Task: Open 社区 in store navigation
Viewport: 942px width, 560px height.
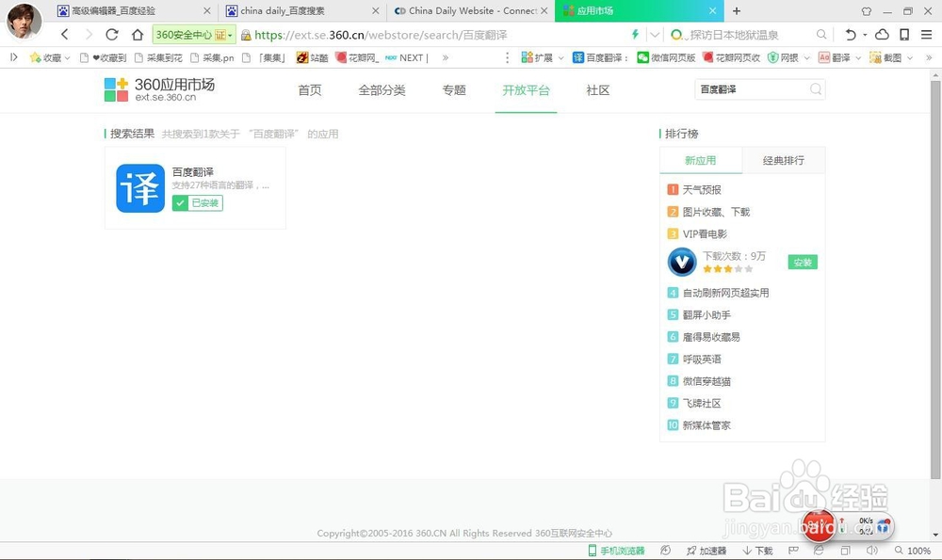Action: click(598, 90)
